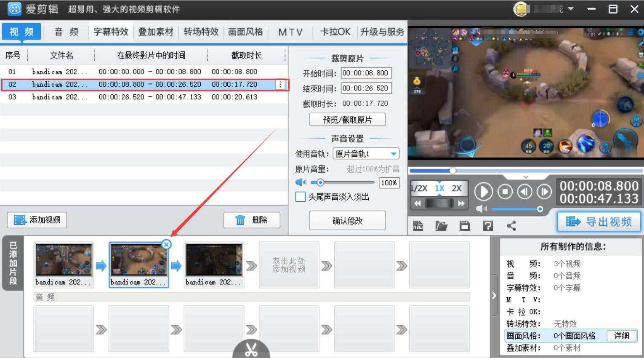This screenshot has width=644, height=358.
Task: Click the 预览/截取原片 button
Action: tap(347, 120)
